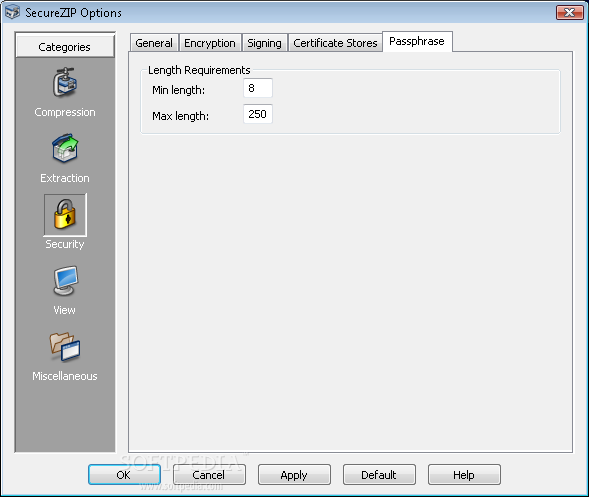589x497 pixels.
Task: Click the Categories header button
Action: [65, 47]
